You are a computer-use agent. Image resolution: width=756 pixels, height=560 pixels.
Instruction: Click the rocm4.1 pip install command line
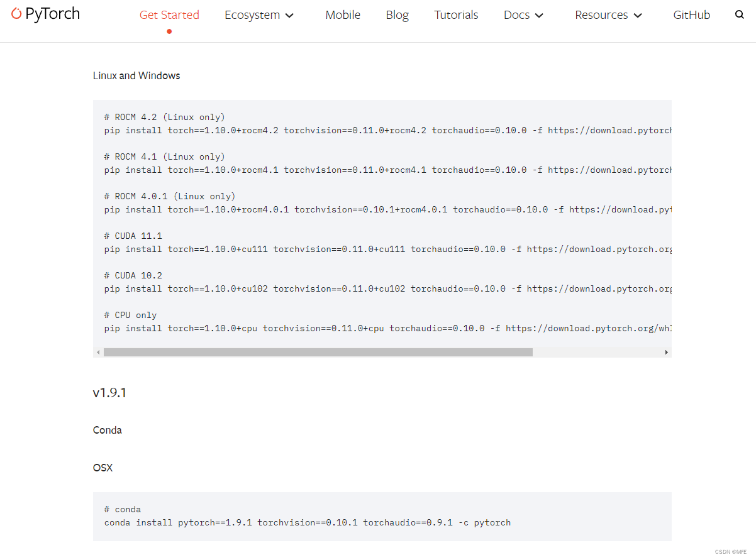[387, 170]
